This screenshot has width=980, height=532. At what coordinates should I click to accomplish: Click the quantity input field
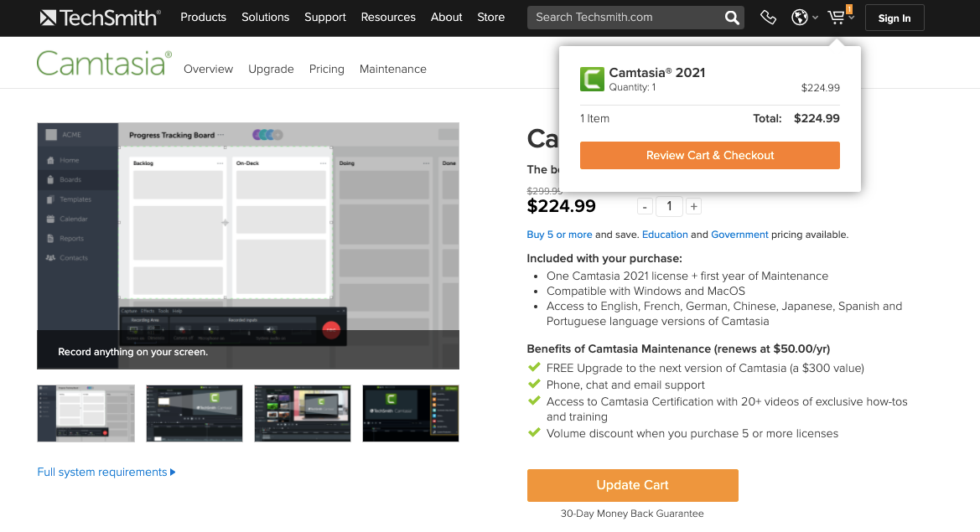coord(669,205)
